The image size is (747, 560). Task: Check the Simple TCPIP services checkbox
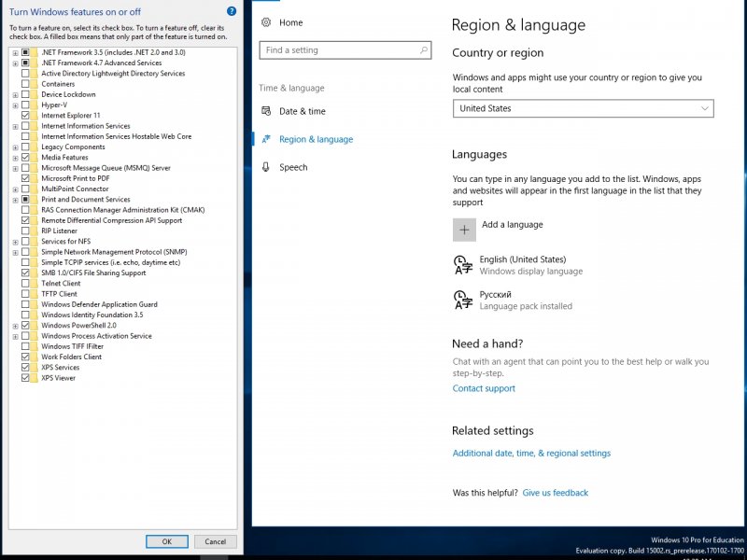tap(25, 262)
